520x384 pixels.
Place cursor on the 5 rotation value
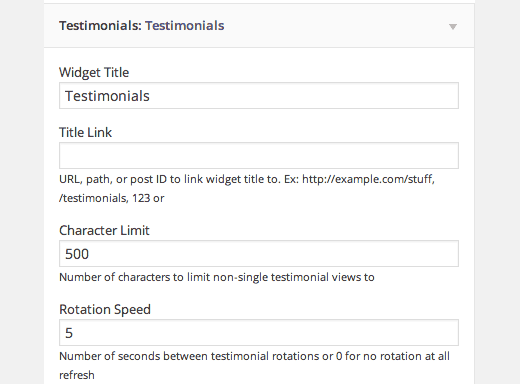tap(69, 333)
